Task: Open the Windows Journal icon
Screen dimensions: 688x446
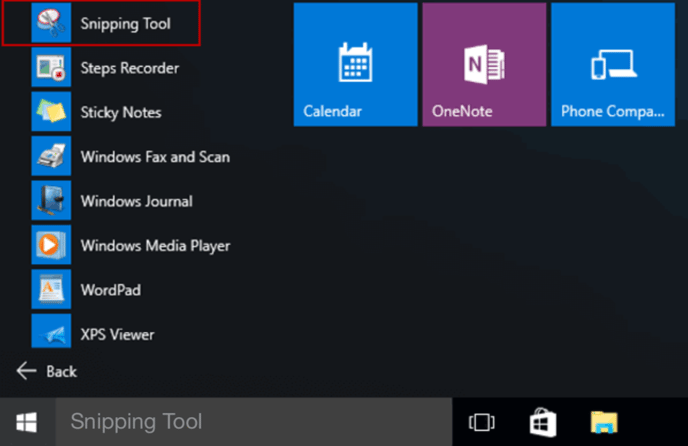Action: [49, 201]
